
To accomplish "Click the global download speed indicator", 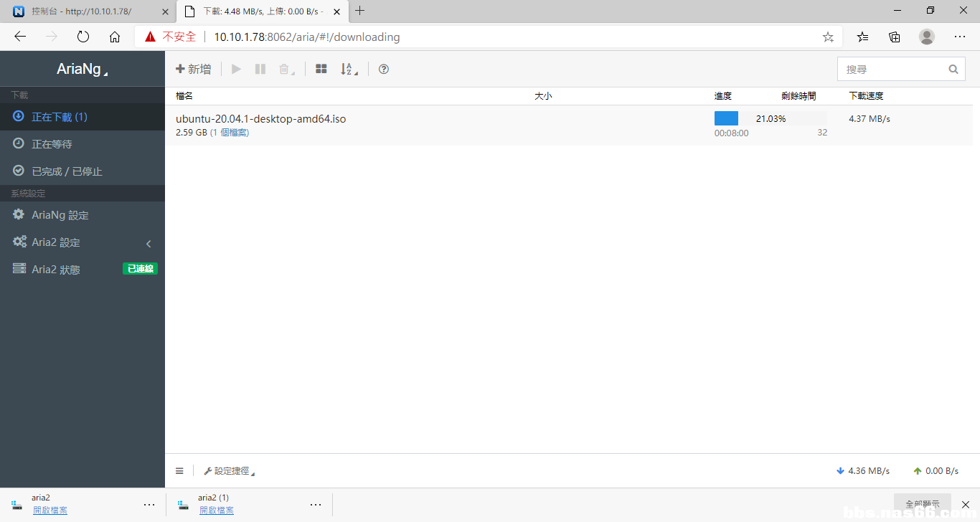I will [x=863, y=471].
